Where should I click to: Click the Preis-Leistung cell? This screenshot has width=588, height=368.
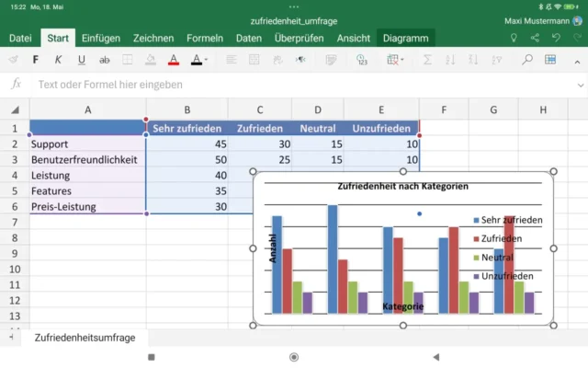pyautogui.click(x=88, y=207)
